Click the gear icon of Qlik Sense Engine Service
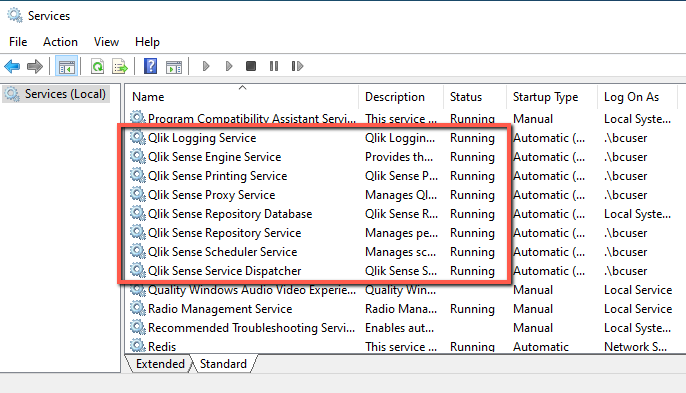Screen dimensions: 686x393 coord(137,156)
